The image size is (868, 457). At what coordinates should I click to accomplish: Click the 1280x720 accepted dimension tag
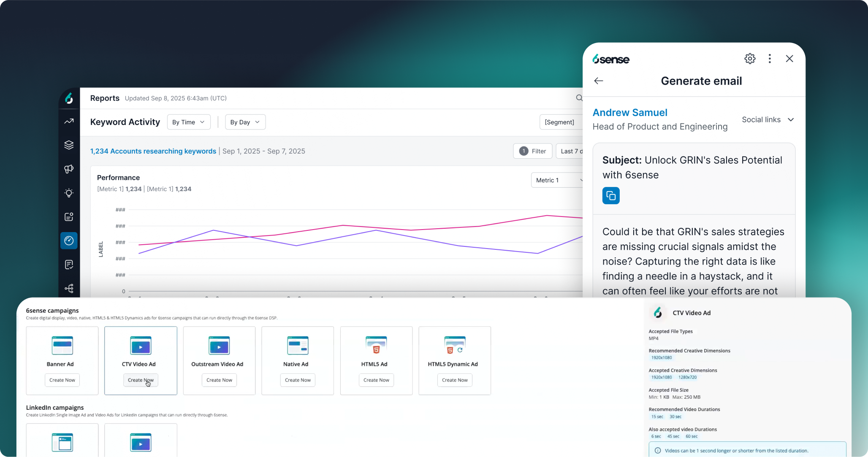tap(688, 377)
